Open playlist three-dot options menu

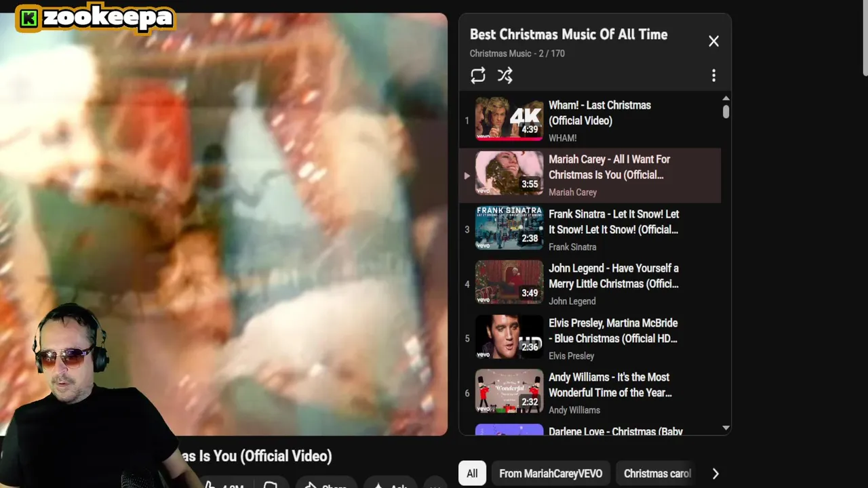point(713,75)
